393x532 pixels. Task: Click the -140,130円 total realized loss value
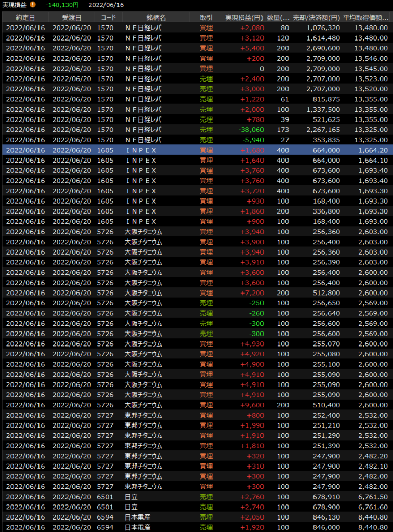click(62, 5)
